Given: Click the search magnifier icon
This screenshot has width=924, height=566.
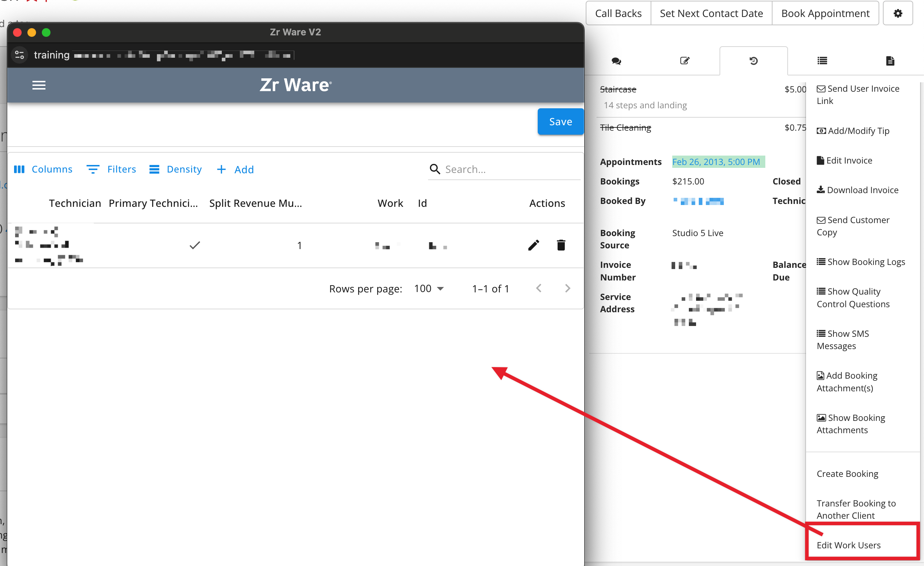Looking at the screenshot, I should (x=435, y=169).
